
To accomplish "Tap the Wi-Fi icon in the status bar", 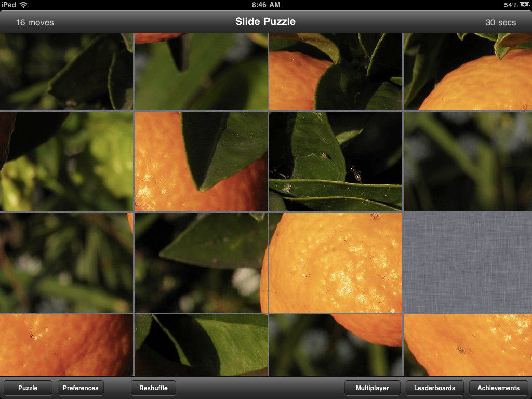I will [23, 5].
